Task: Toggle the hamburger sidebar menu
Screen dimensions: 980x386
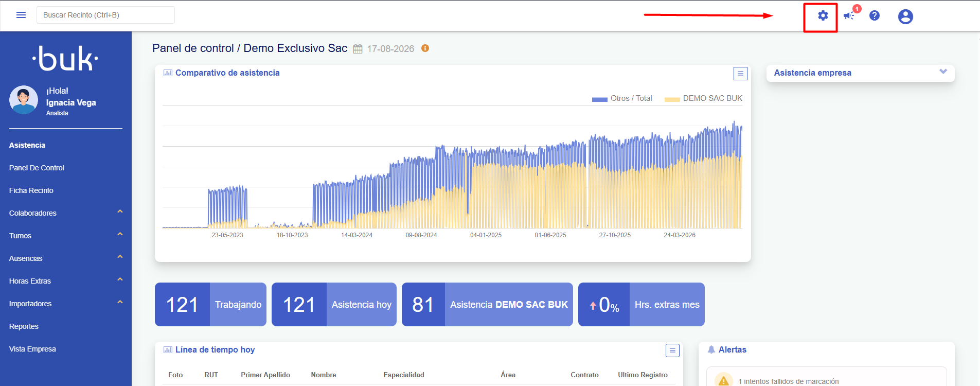Action: [21, 15]
